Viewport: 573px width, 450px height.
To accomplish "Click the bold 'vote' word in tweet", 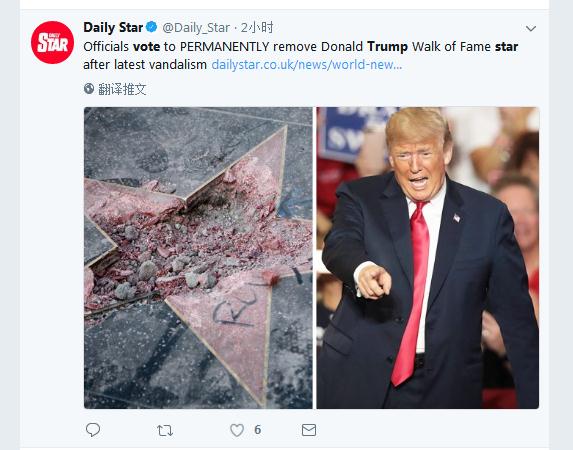I will [x=146, y=47].
